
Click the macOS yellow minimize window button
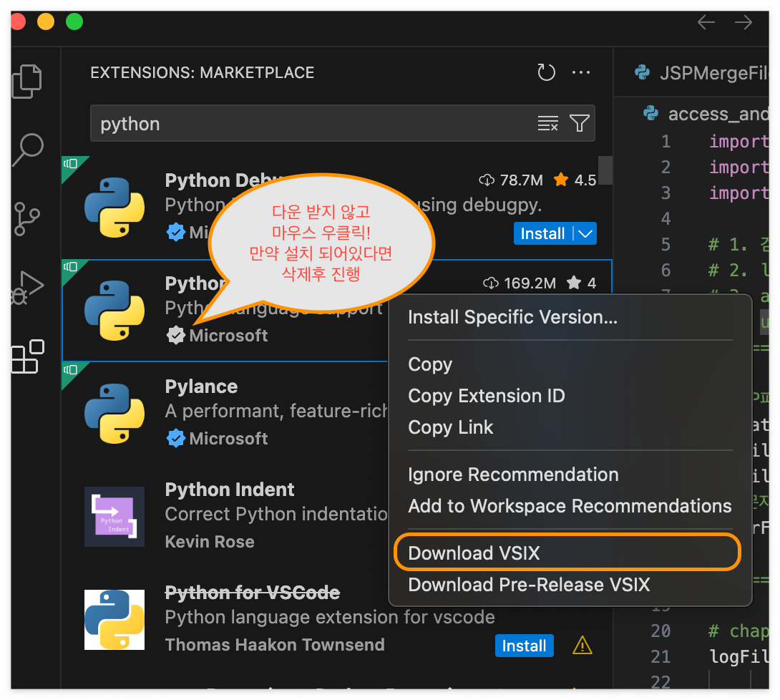(46, 22)
